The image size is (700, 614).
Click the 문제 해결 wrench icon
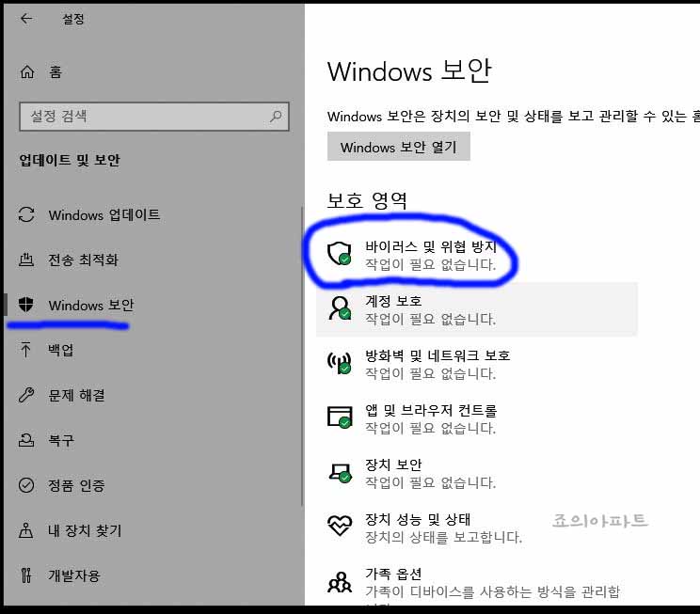pos(26,395)
